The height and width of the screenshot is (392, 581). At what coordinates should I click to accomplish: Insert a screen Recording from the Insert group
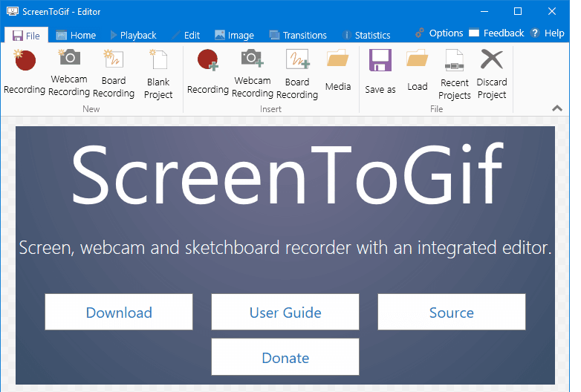208,73
